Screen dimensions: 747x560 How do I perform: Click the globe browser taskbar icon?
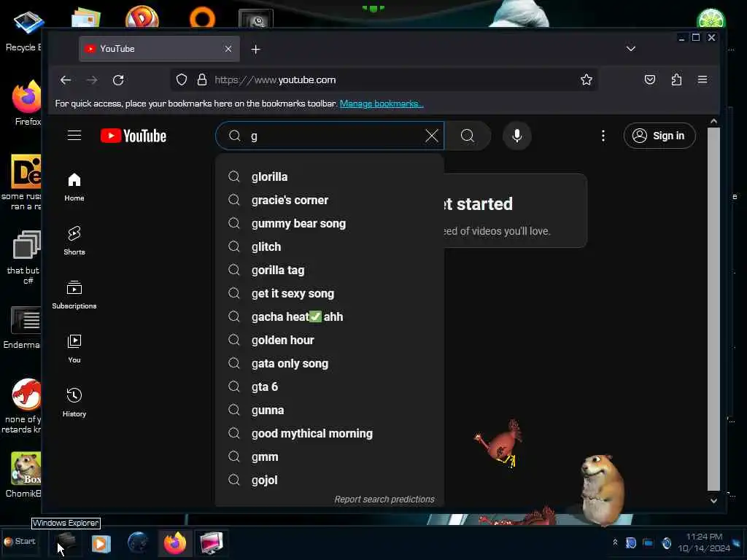pos(138,542)
